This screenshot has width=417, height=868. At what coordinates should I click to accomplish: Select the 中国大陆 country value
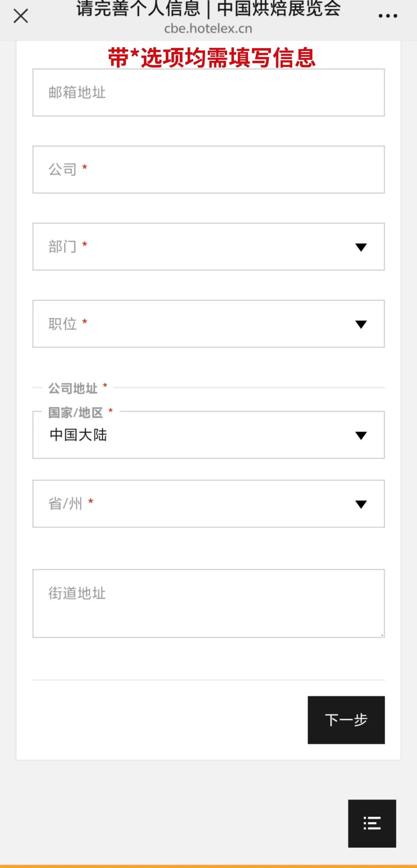point(78,435)
